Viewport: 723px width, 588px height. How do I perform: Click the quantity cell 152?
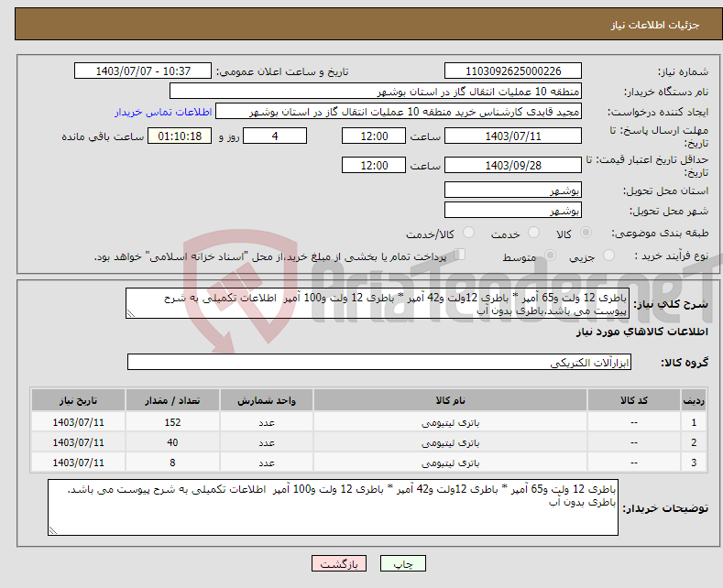tap(172, 422)
